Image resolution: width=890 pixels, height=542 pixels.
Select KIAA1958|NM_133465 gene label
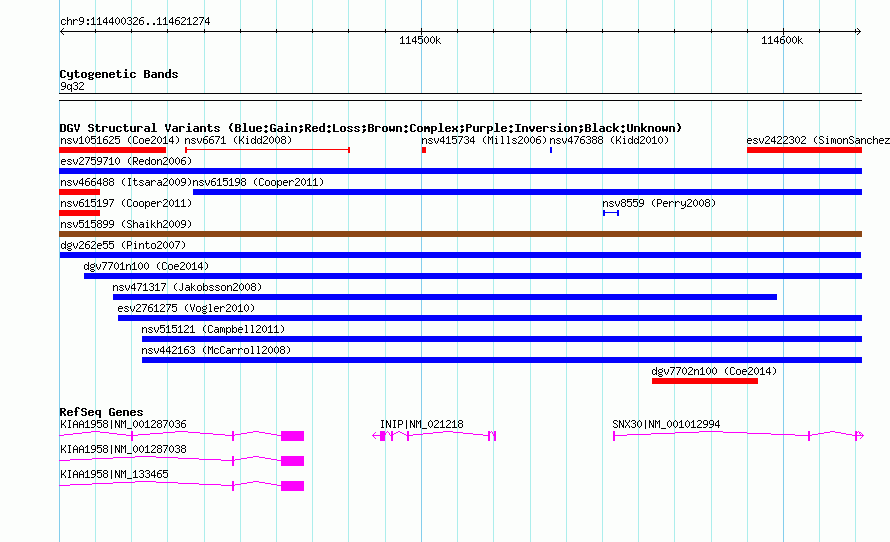point(114,474)
